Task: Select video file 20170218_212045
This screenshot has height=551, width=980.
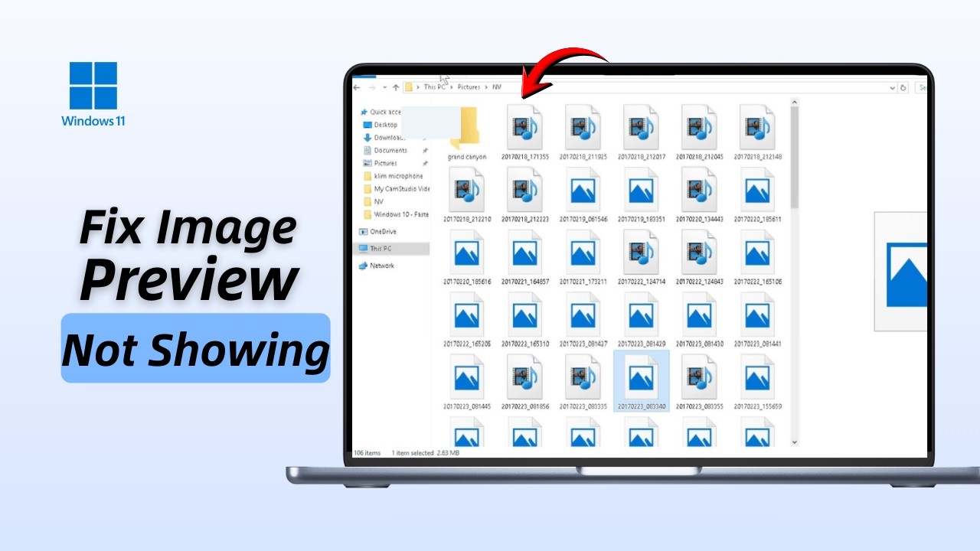Action: (x=699, y=132)
